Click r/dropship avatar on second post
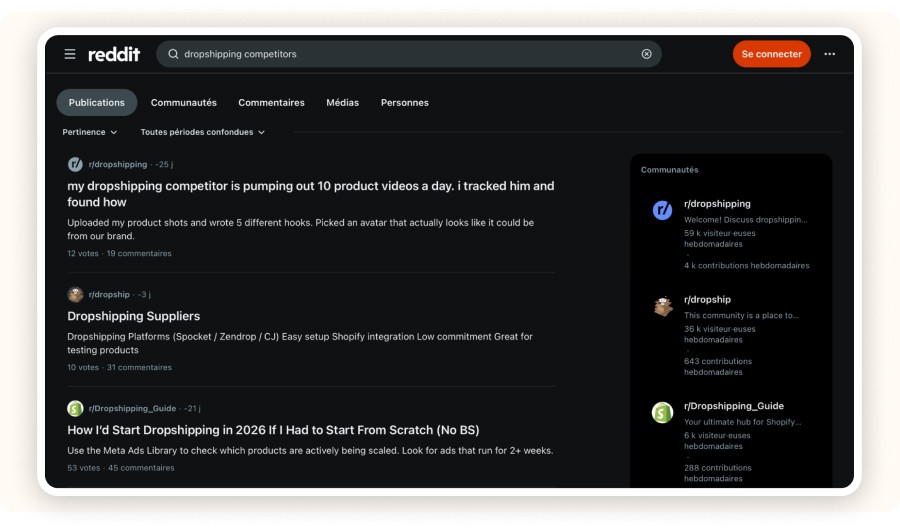The image size is (900, 532). 75,294
